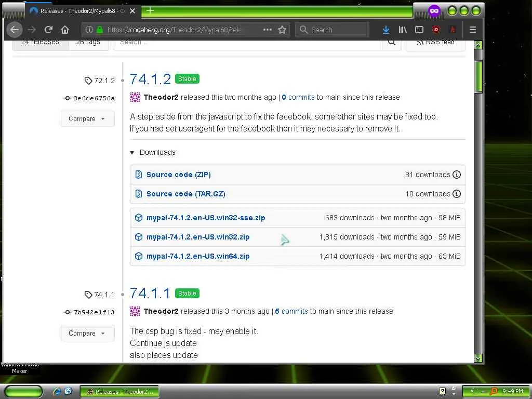Click info icon next to 81 downloads
Screen dimensions: 532x399
click(457, 175)
